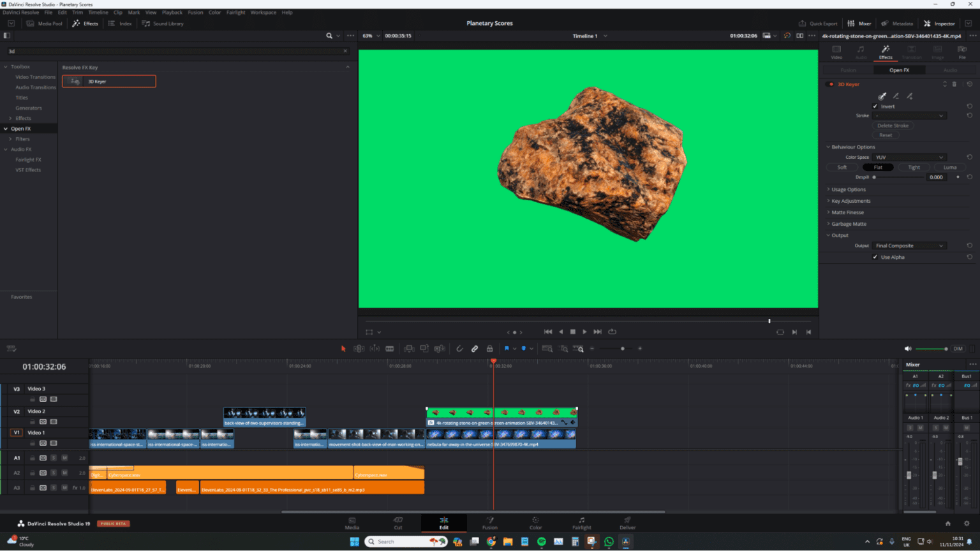Select the Tight behaviour option
Image resolution: width=980 pixels, height=551 pixels.
tap(914, 167)
